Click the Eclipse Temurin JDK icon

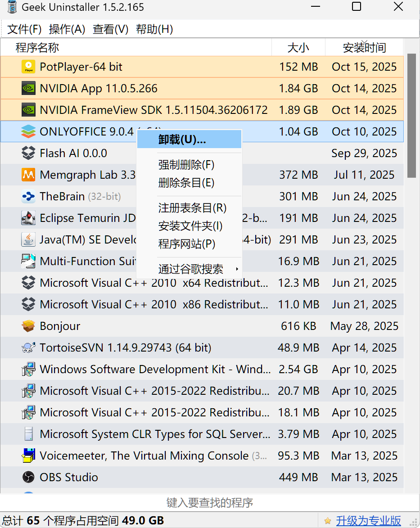(28, 218)
